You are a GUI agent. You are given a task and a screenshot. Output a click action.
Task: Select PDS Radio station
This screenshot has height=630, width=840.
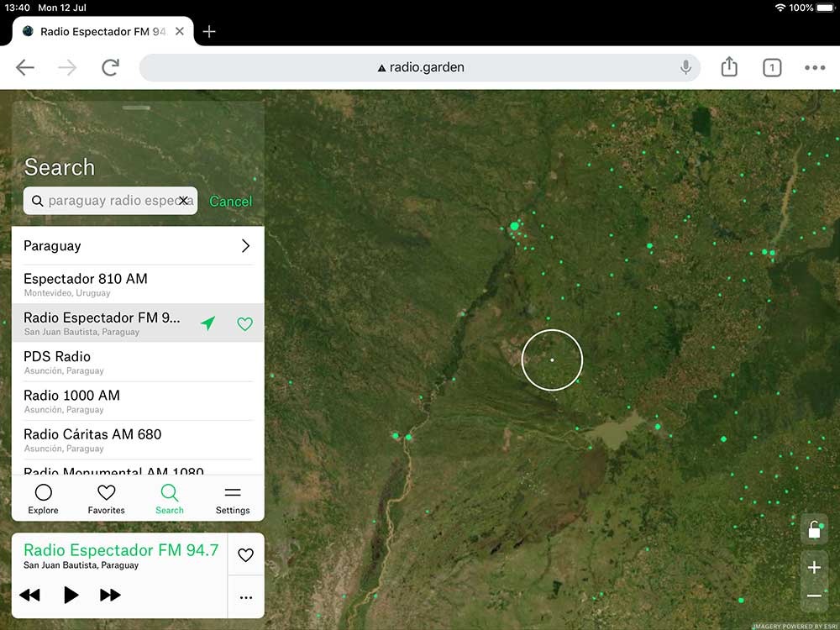tap(138, 362)
